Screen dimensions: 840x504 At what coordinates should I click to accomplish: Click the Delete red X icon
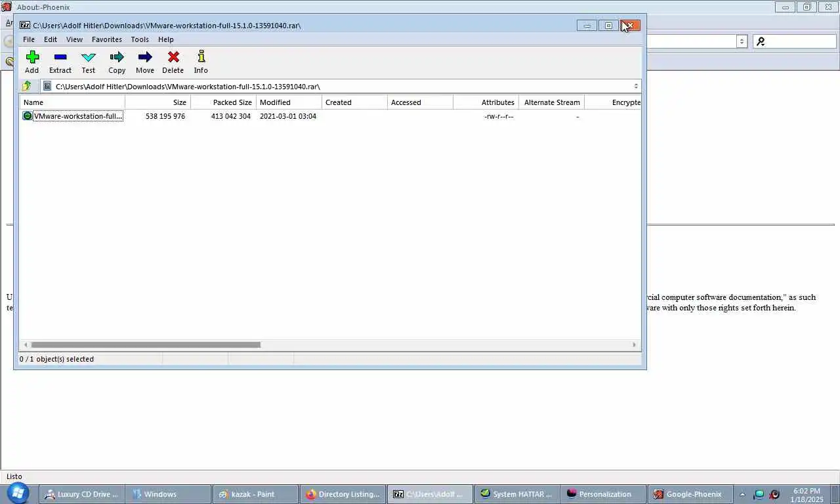173,57
